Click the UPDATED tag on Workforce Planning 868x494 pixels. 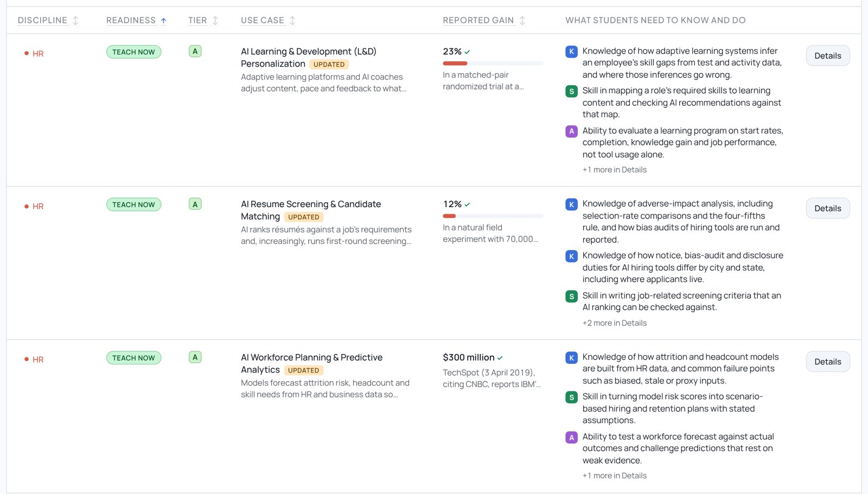pos(304,370)
